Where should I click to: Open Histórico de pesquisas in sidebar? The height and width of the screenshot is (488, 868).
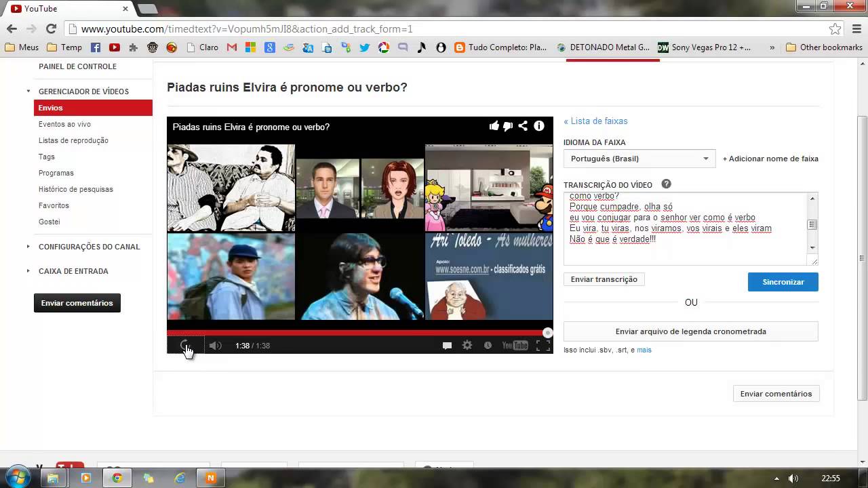click(x=76, y=189)
